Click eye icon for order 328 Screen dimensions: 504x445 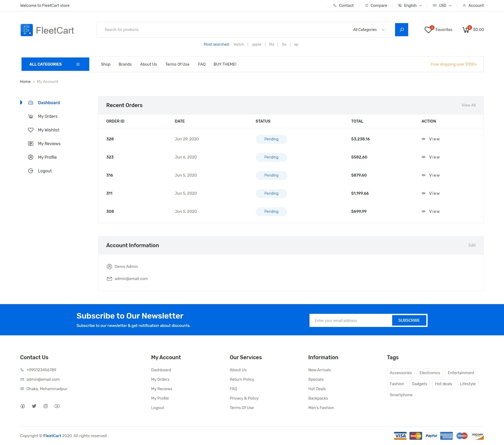coord(423,139)
